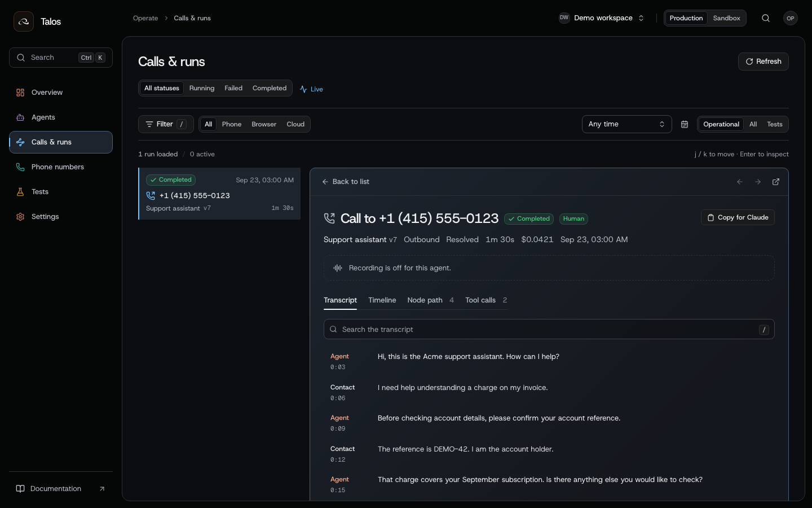Show Tests runs only
The height and width of the screenshot is (508, 812).
(x=775, y=124)
